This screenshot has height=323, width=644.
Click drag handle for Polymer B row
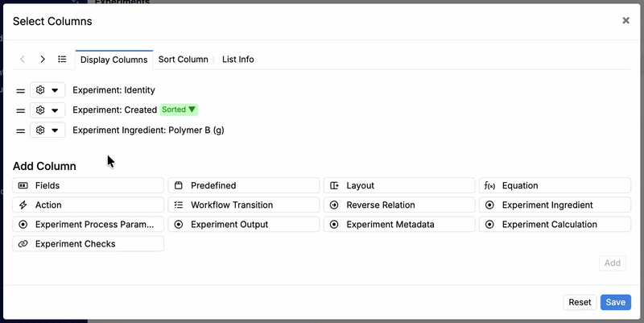(21, 130)
